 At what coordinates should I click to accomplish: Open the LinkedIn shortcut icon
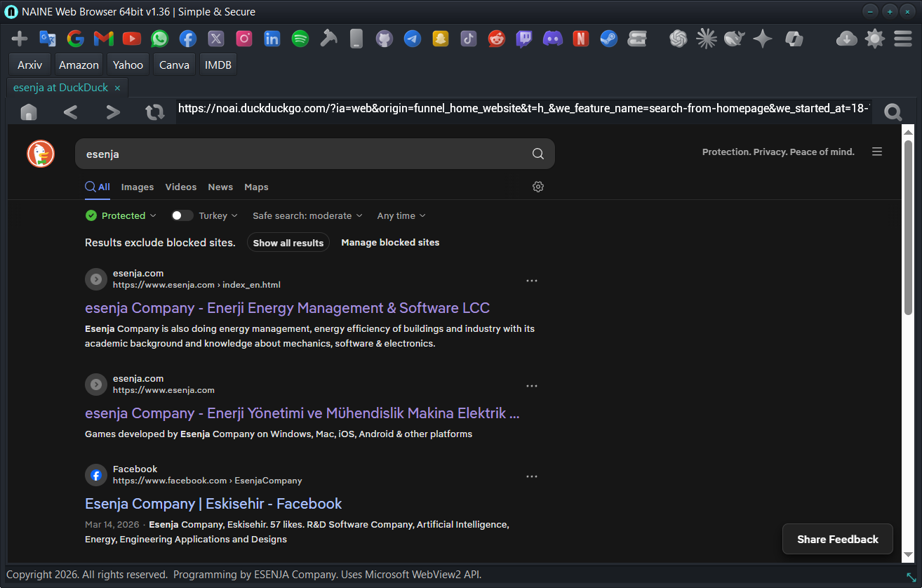272,39
